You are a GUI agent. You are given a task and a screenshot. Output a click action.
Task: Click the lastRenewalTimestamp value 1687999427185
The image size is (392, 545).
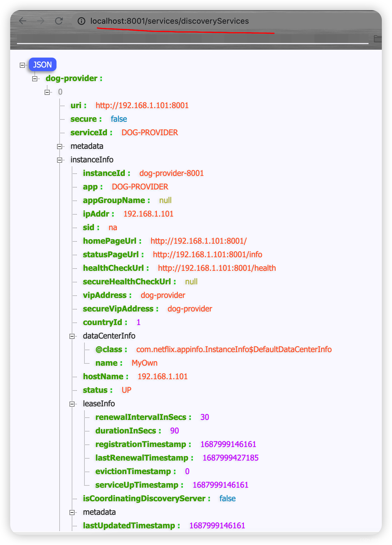(x=231, y=458)
